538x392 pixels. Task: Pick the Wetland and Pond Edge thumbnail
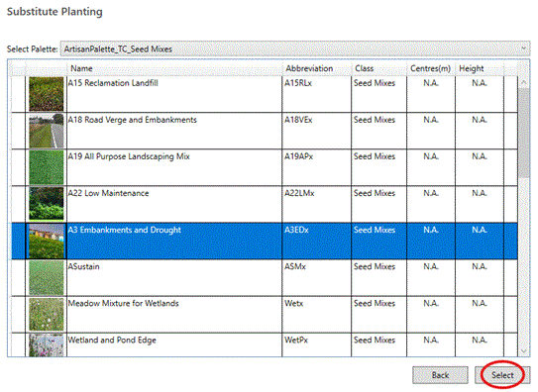[x=47, y=345]
